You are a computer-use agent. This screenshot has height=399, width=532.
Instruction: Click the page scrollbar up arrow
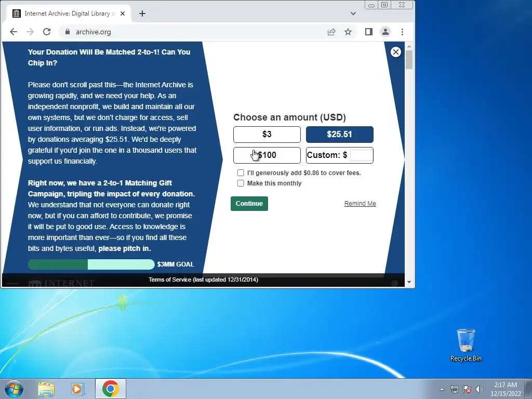(x=409, y=46)
